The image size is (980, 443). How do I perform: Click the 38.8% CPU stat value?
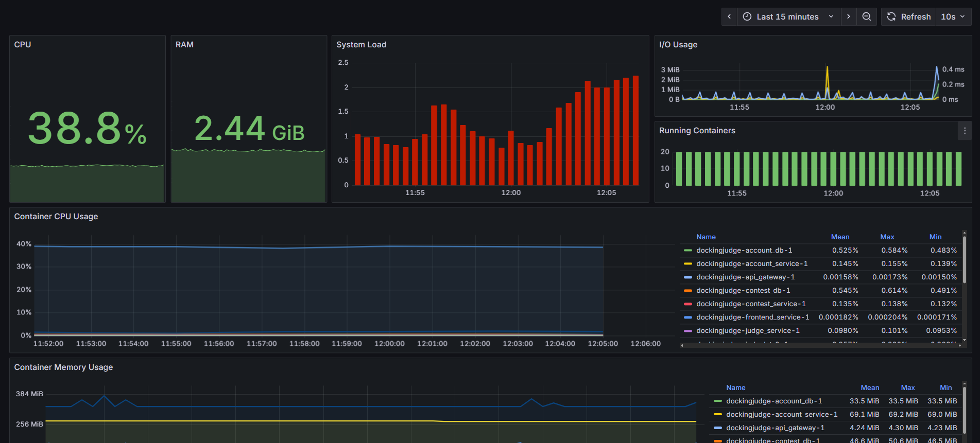click(87, 128)
